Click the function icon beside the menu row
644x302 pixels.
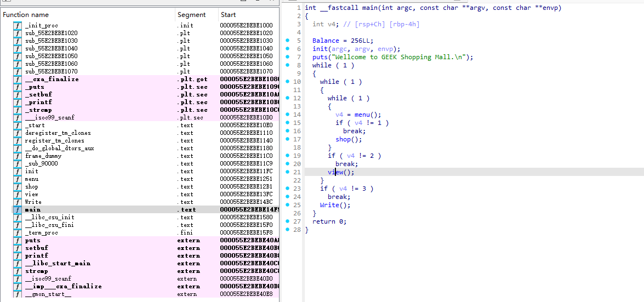tap(18, 179)
